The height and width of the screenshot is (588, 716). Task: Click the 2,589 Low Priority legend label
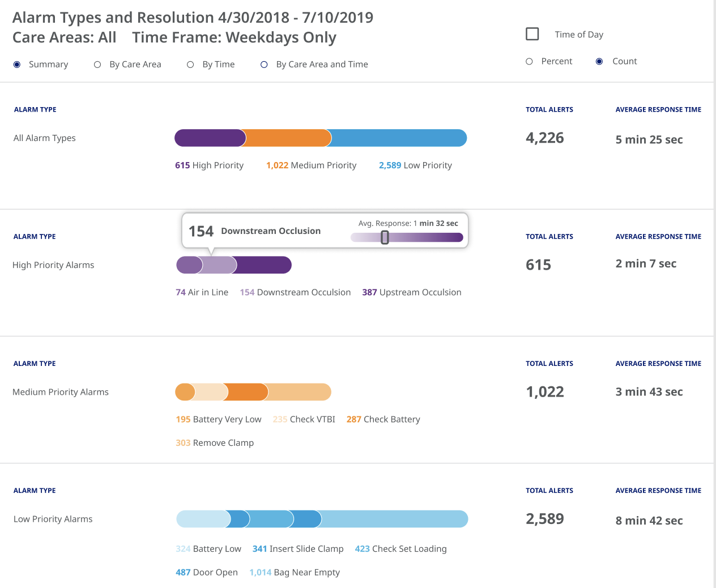pos(415,165)
